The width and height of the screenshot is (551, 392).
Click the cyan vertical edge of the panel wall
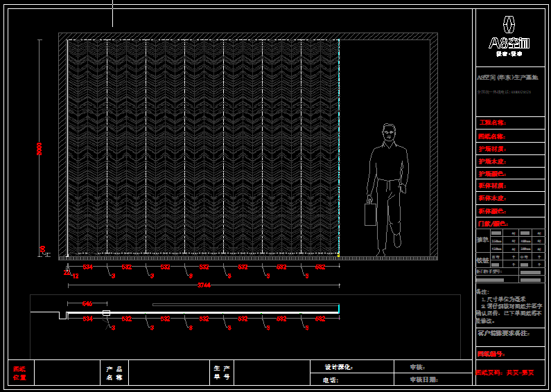(x=338, y=145)
